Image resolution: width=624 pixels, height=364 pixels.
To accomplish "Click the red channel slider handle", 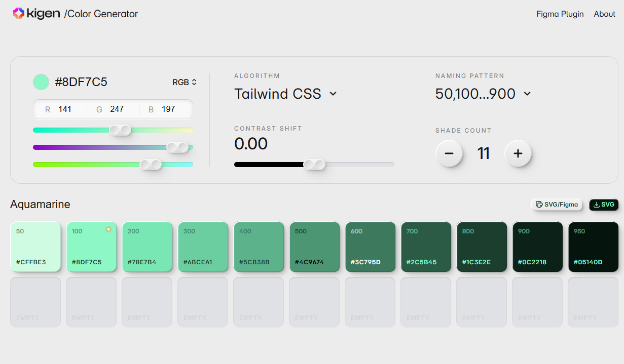I will click(121, 130).
